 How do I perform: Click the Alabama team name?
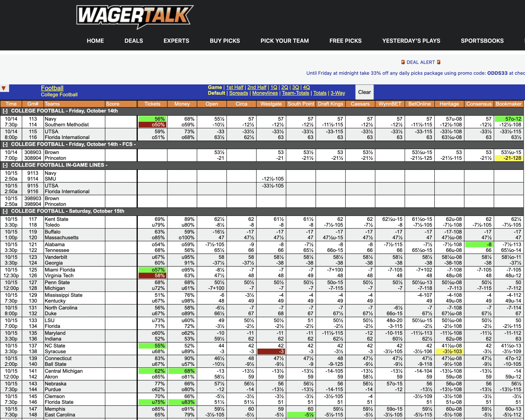[55, 245]
